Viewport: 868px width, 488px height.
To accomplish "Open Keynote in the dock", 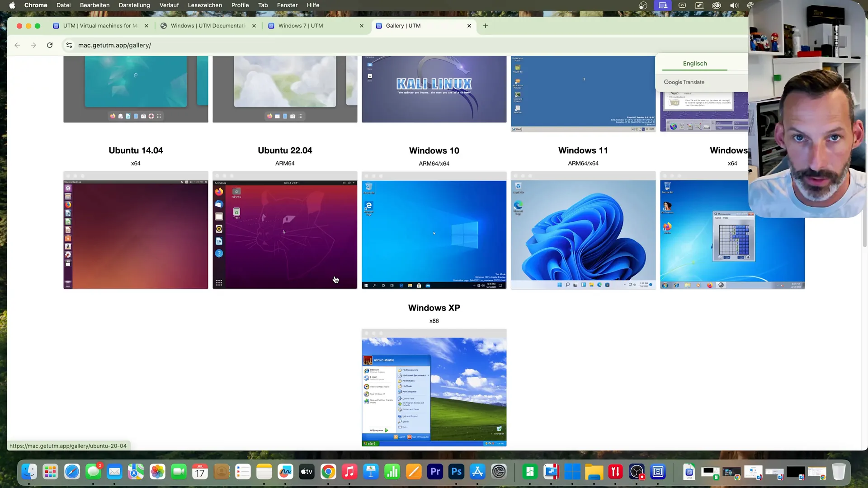I will (371, 472).
